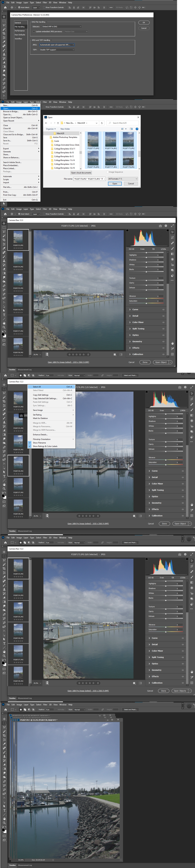Refresh the March29 folder listing in Open dialog

pos(102,123)
